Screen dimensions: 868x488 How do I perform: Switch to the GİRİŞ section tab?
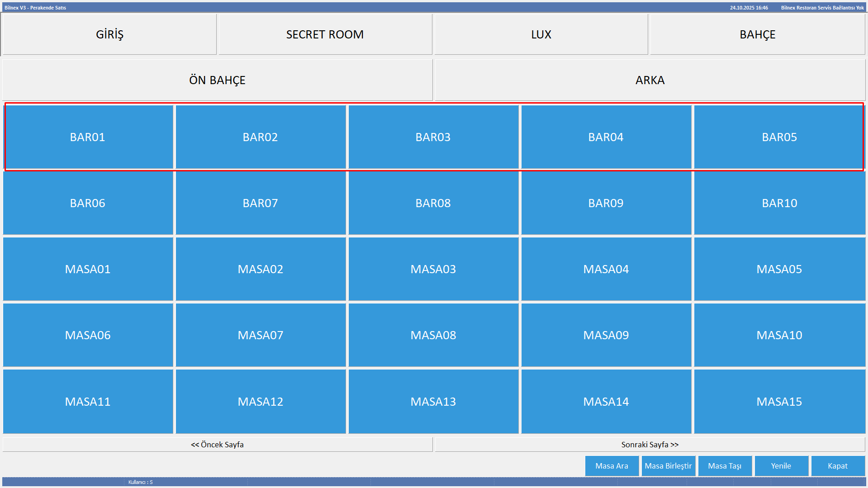point(109,34)
